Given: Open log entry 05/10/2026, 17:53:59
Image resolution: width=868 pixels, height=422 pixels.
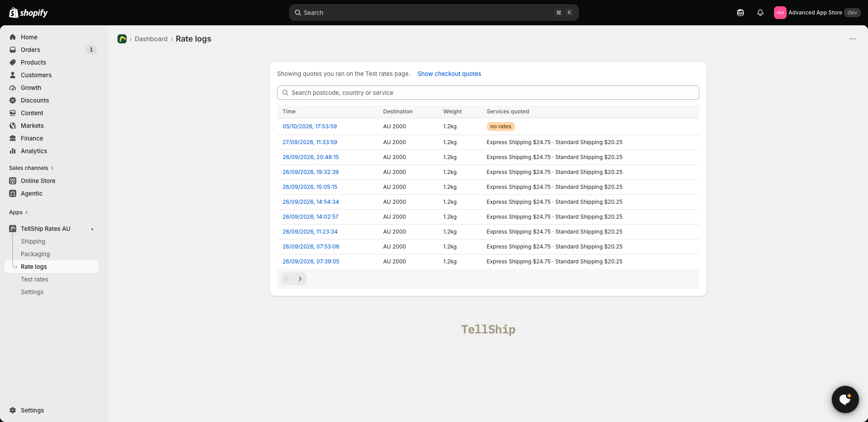Looking at the screenshot, I should click(310, 127).
